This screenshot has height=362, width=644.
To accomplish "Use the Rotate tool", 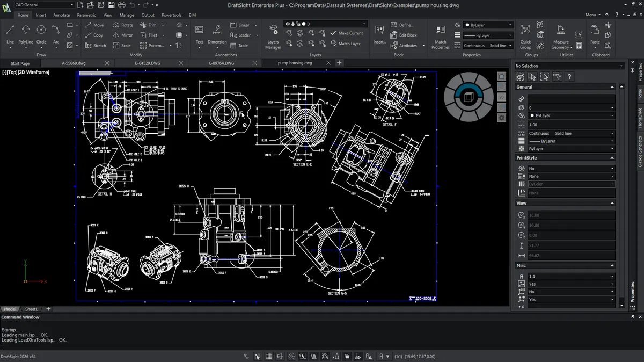I will pyautogui.click(x=122, y=25).
